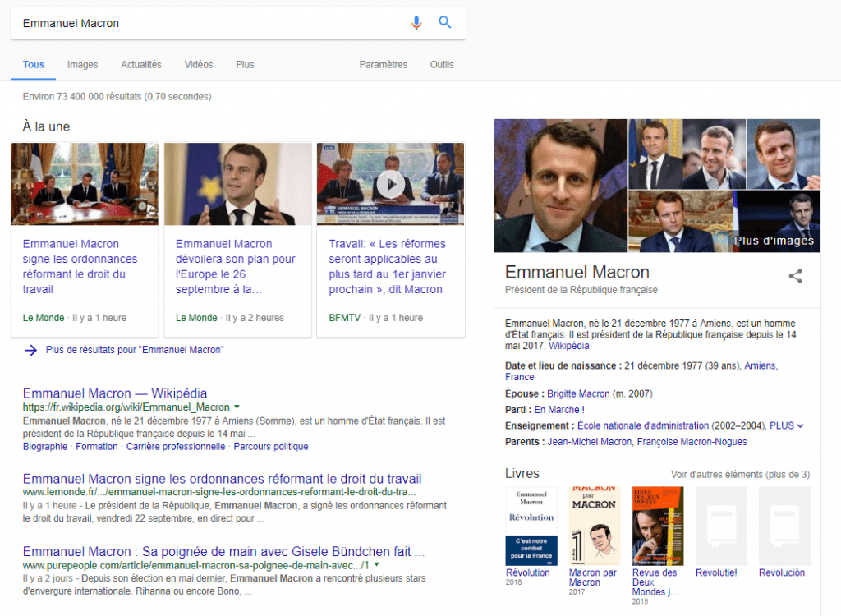This screenshot has height=616, width=841.
Task: Click the En Marche ! party link
Action: pyautogui.click(x=558, y=409)
